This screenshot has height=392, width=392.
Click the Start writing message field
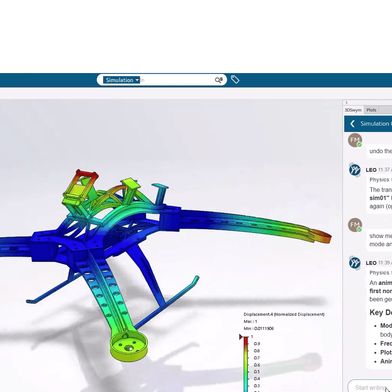point(370,387)
